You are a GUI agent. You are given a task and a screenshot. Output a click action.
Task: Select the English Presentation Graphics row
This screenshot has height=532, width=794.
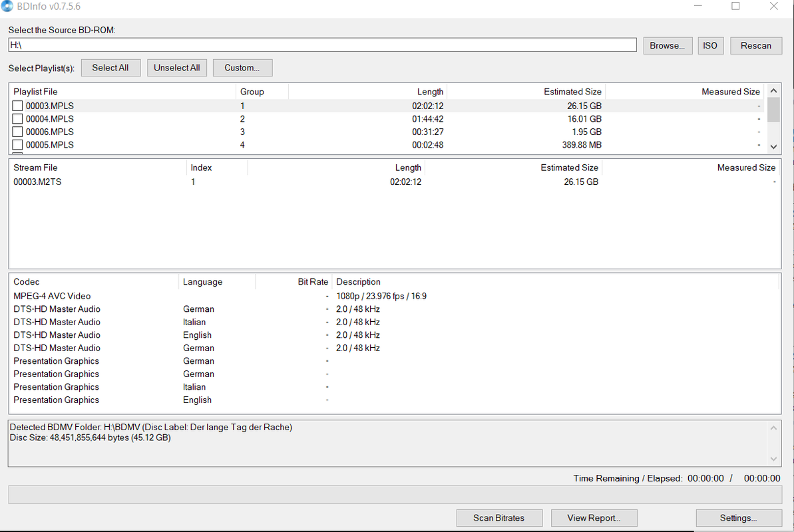pos(395,400)
